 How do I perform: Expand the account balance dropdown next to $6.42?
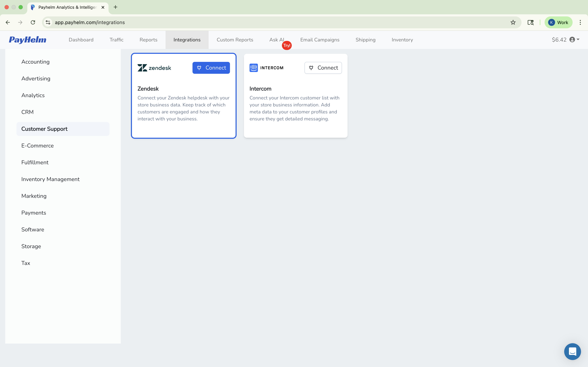577,39
